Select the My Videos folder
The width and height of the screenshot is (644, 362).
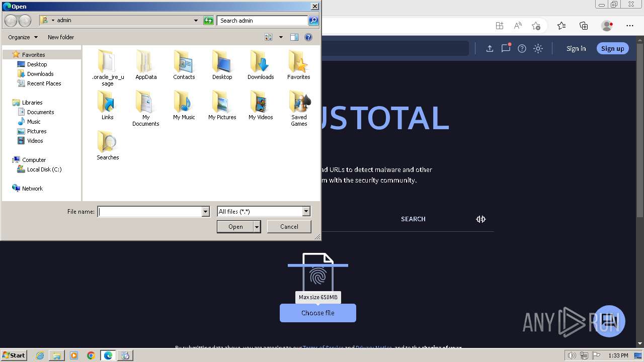(261, 105)
